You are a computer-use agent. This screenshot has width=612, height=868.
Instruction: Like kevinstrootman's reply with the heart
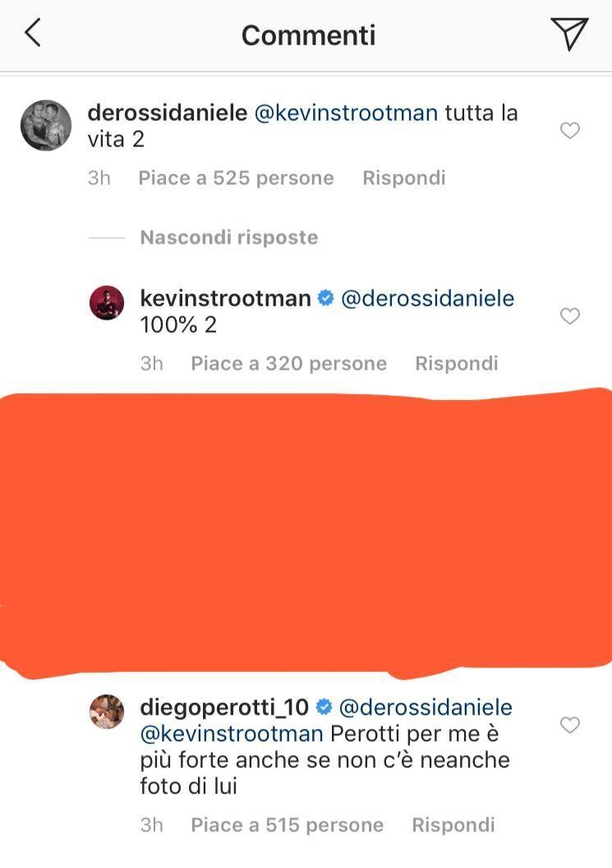pyautogui.click(x=569, y=316)
